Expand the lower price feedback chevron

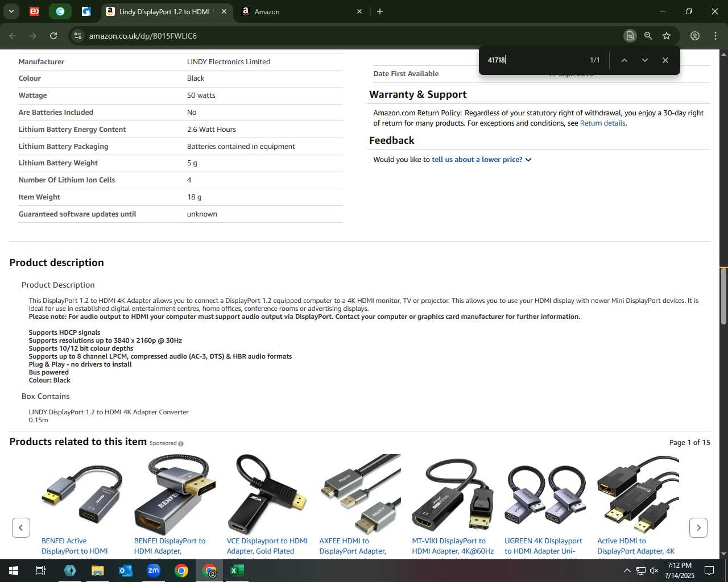pyautogui.click(x=528, y=160)
